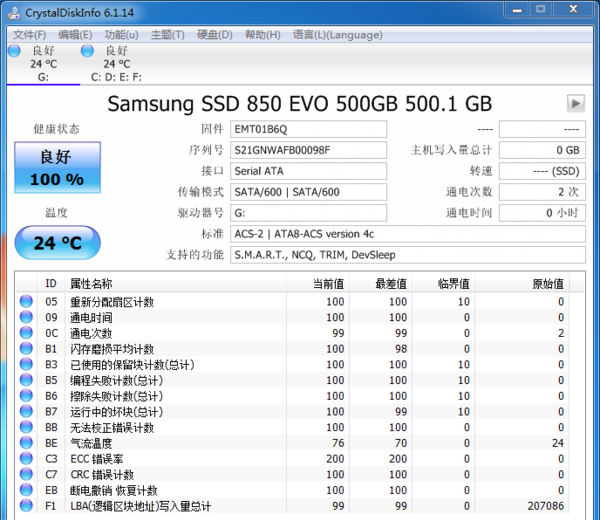Click the transfer mode field SATA/600 | SATA/600
The height and width of the screenshot is (520, 600).
point(308,192)
